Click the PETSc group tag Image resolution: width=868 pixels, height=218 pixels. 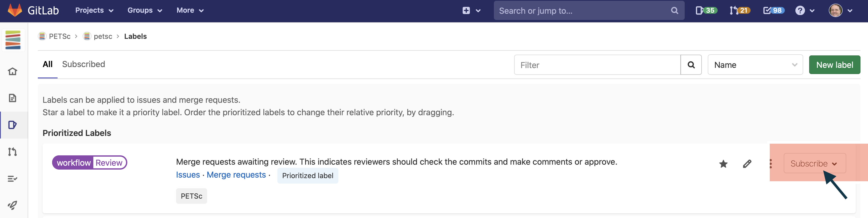191,196
